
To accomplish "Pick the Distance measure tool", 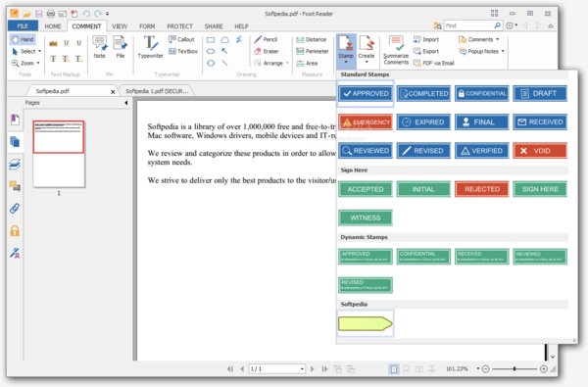I will coord(312,39).
